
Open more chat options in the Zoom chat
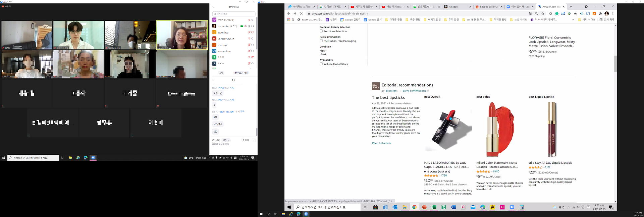[254, 140]
